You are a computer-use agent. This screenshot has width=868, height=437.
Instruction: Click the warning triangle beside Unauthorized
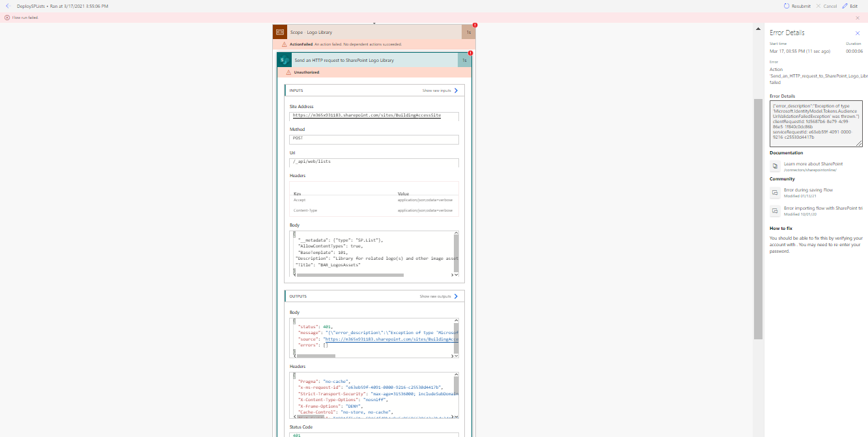288,72
